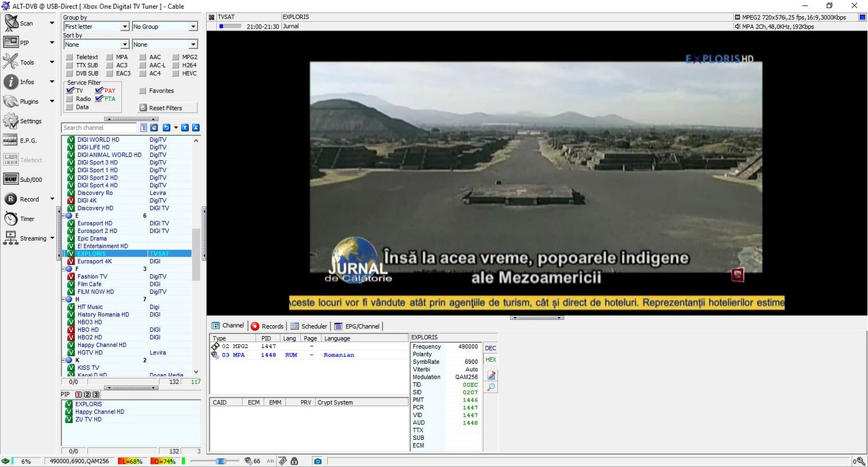
Task: Open the Plugins icon
Action: click(10, 101)
